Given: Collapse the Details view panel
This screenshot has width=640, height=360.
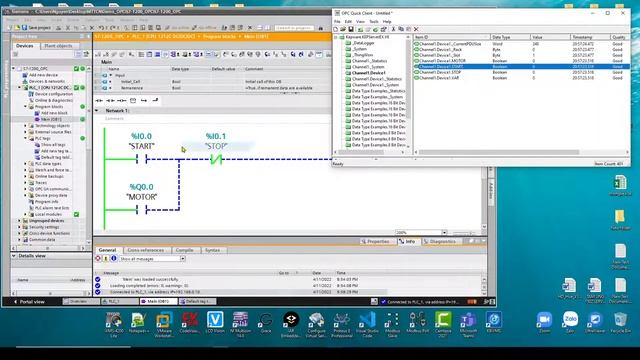Looking at the screenshot, I should 14,256.
